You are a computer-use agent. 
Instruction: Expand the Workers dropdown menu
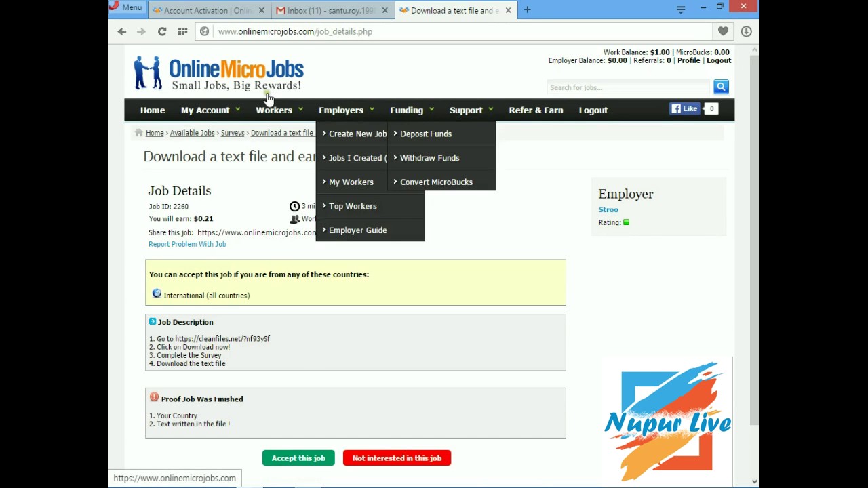[x=279, y=110]
